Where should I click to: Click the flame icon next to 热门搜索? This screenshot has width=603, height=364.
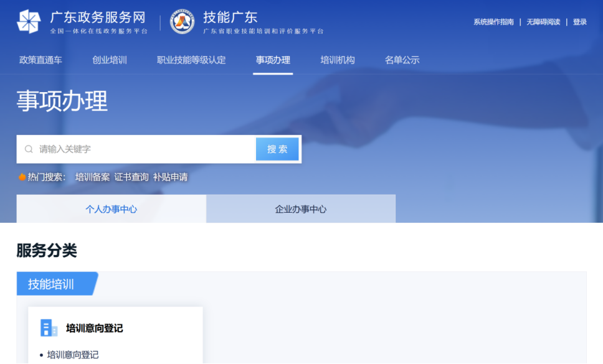pos(21,177)
